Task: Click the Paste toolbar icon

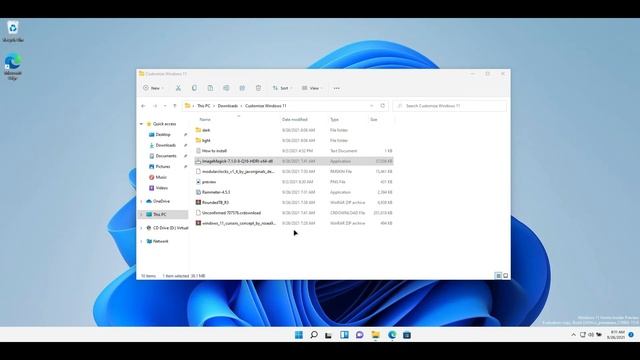Action: [210, 88]
